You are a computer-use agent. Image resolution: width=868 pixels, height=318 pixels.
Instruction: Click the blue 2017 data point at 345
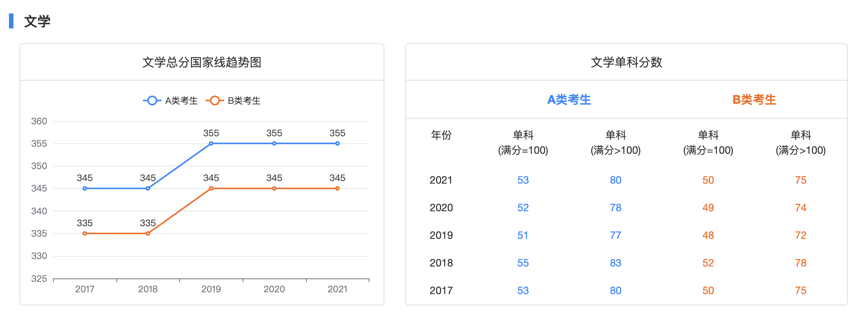point(85,188)
